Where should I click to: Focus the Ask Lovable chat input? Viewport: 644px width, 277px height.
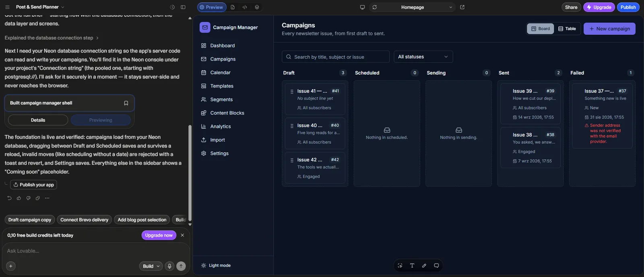tap(96, 251)
